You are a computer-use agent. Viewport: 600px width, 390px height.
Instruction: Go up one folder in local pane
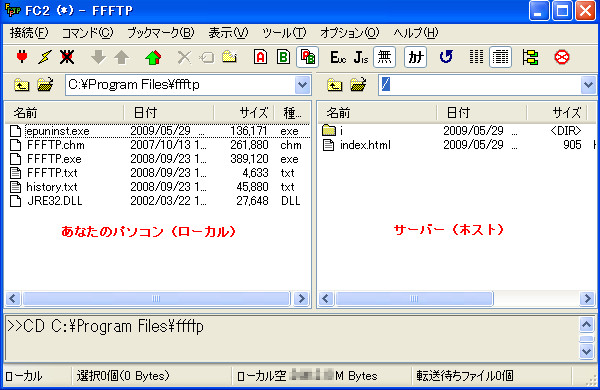click(22, 85)
